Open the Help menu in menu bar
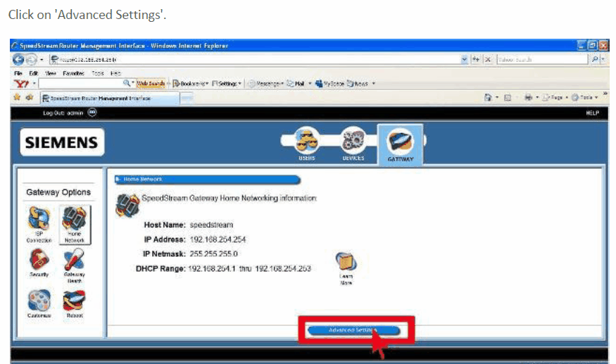The width and height of the screenshot is (616, 364). point(115,73)
